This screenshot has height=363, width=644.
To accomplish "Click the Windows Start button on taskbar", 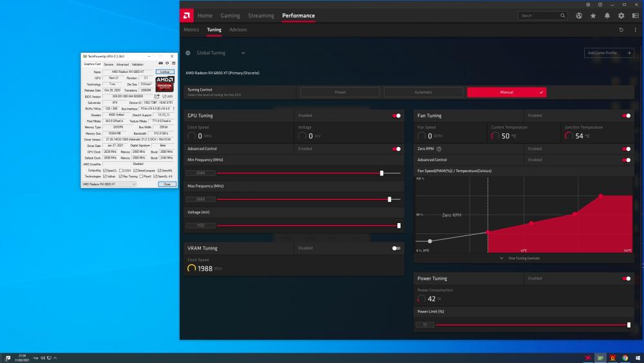I will tap(638, 358).
